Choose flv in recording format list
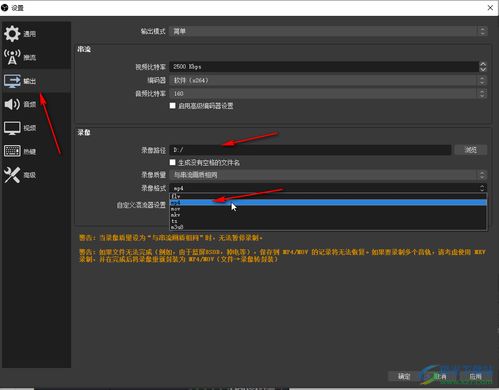 click(x=328, y=196)
